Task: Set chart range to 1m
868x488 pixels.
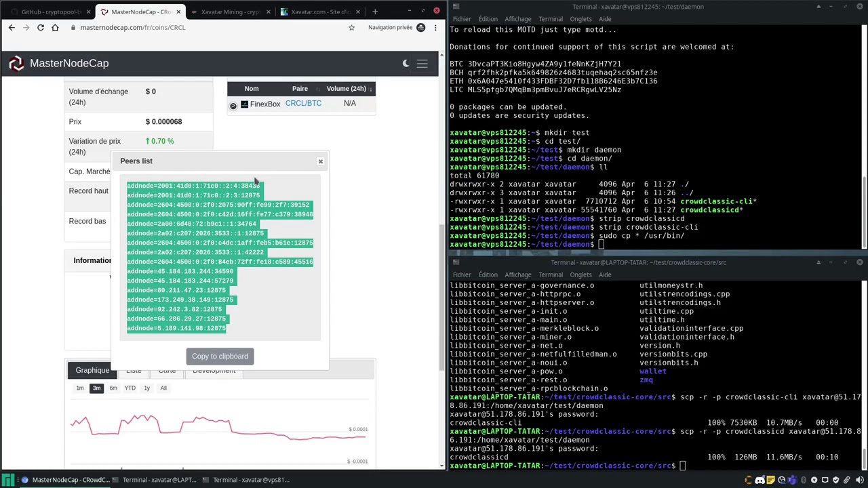Action: tap(80, 388)
